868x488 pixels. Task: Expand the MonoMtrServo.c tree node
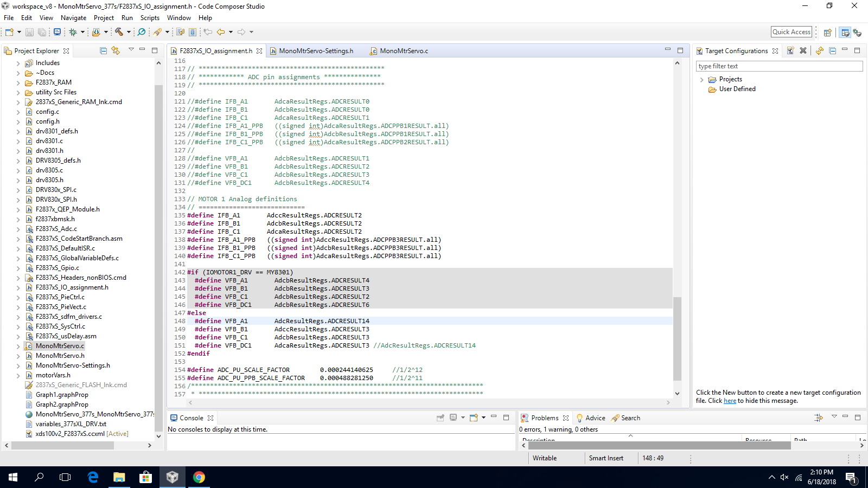click(18, 346)
